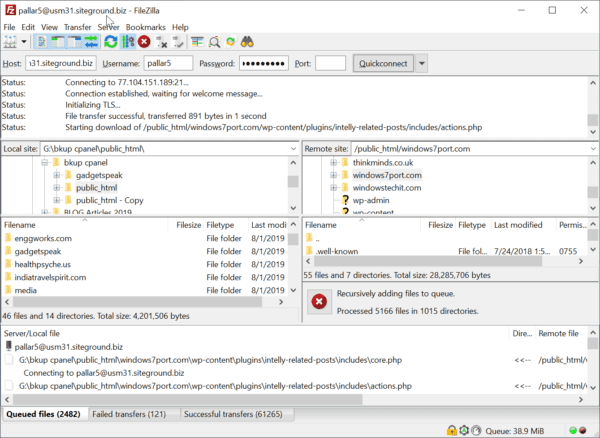Click the refresh file lists icon
This screenshot has width=600, height=438.
111,42
